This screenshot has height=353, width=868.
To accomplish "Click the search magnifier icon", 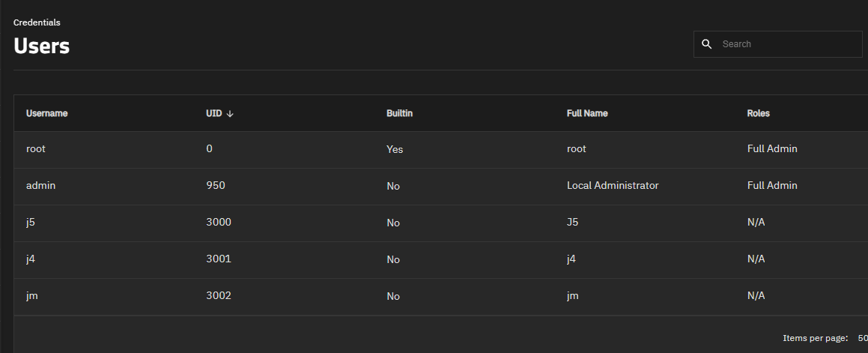I will click(x=706, y=44).
